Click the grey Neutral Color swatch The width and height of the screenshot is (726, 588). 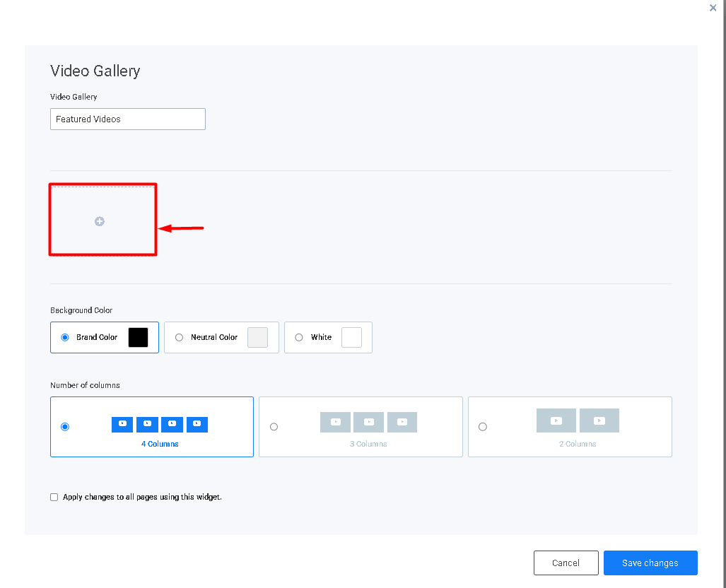[x=257, y=338]
